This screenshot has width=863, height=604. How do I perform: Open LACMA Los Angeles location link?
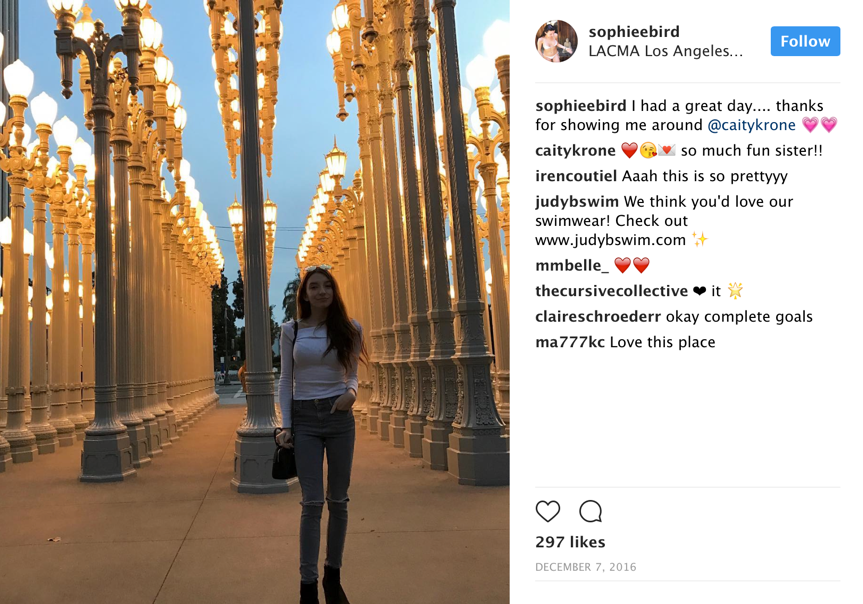coord(665,51)
